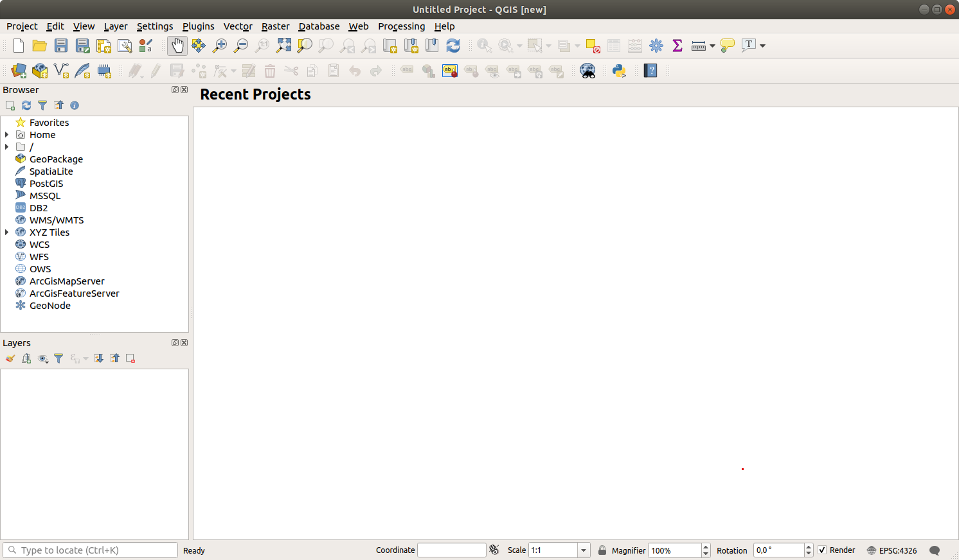Expand XYZ Tiles in the Browser
The width and height of the screenshot is (959, 560).
pos(6,232)
